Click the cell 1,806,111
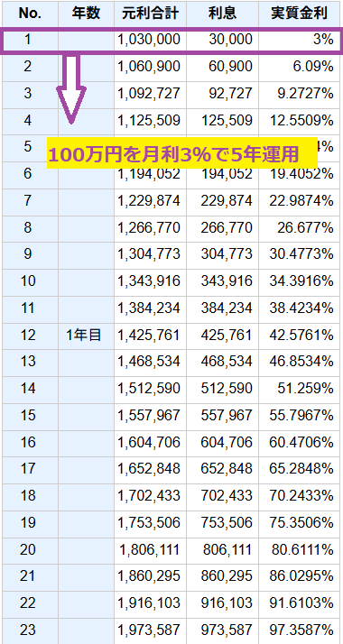 [150, 550]
